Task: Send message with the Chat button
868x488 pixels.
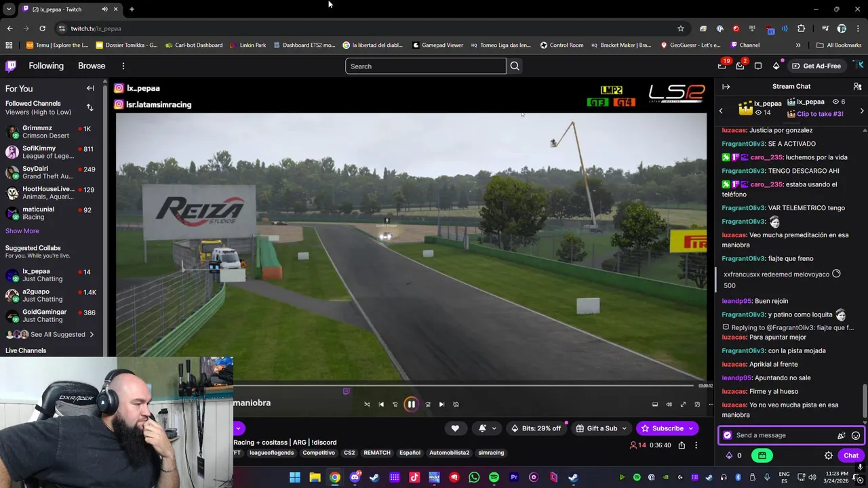Action: (851, 455)
